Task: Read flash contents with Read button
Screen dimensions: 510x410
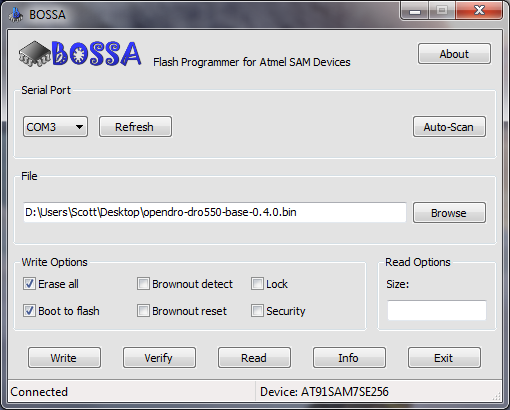Action: tap(254, 358)
